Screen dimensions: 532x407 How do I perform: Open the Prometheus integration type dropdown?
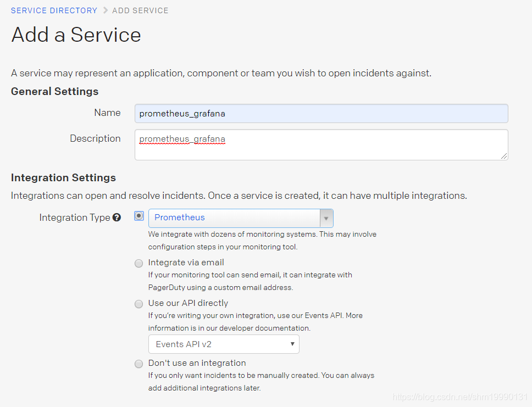(x=241, y=218)
